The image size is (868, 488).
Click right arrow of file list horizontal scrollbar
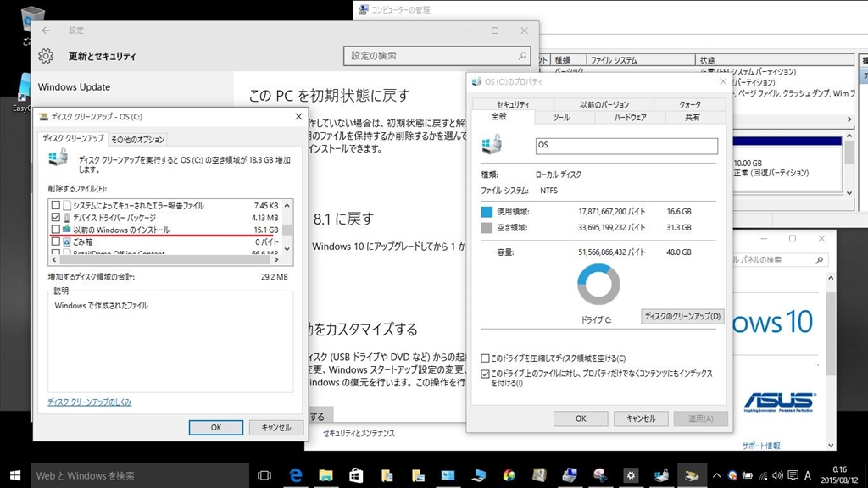[276, 259]
